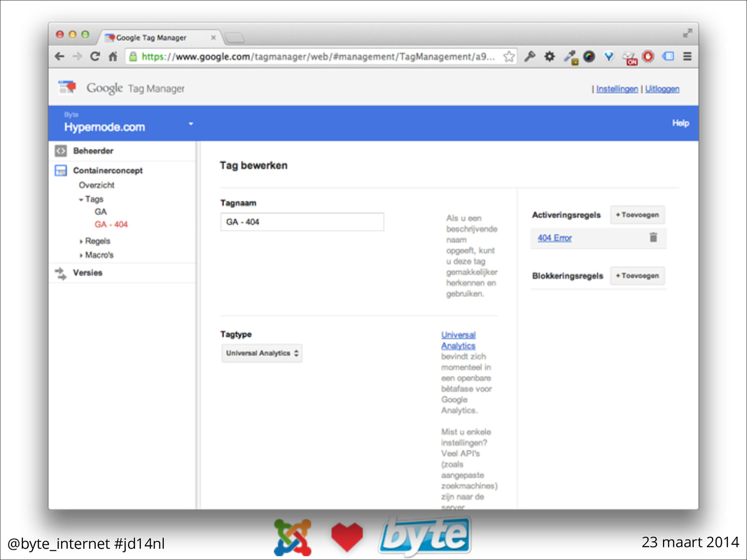Close the Google Tag Manager tab
Image resolution: width=747 pixels, height=560 pixels.
point(213,37)
